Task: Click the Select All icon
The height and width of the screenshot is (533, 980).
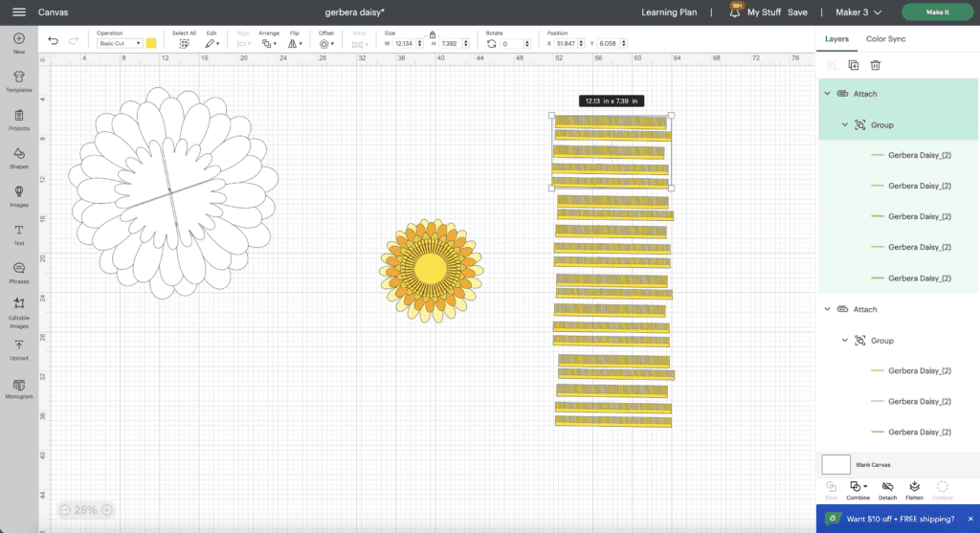Action: coord(184,44)
